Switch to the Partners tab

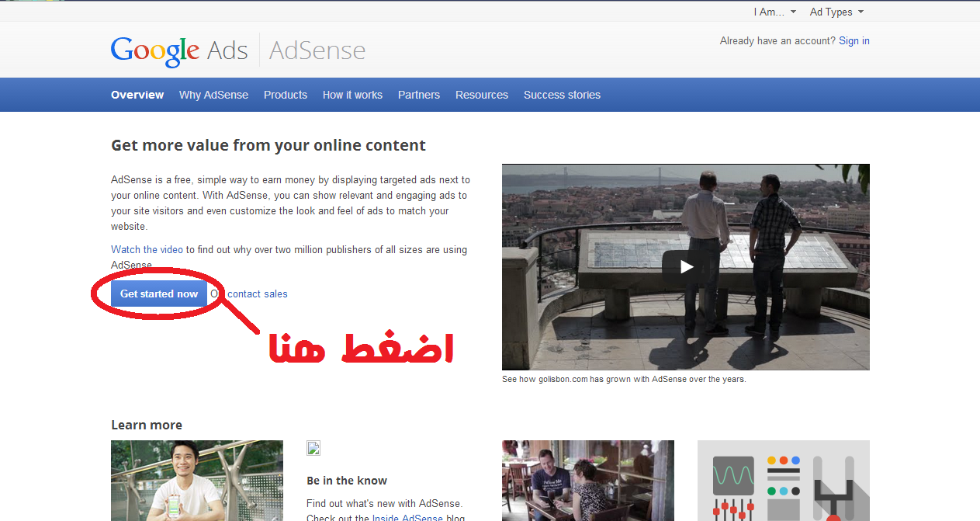pos(419,95)
